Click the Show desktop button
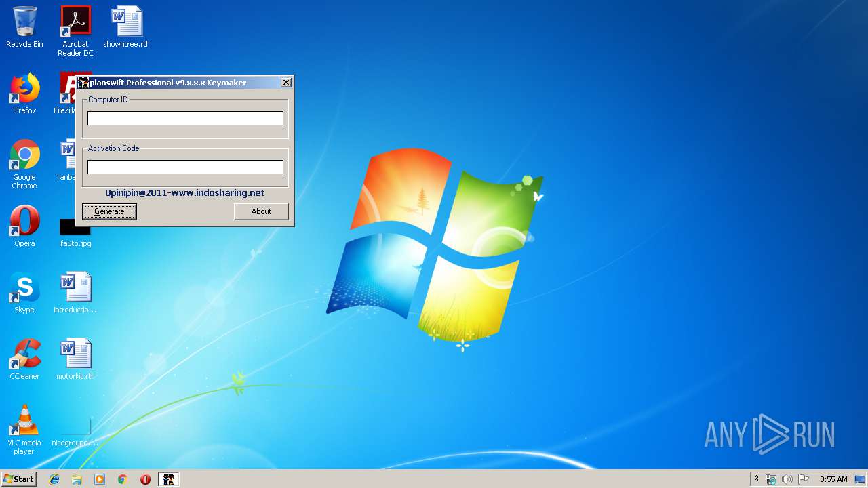The height and width of the screenshot is (488, 868). [861, 479]
